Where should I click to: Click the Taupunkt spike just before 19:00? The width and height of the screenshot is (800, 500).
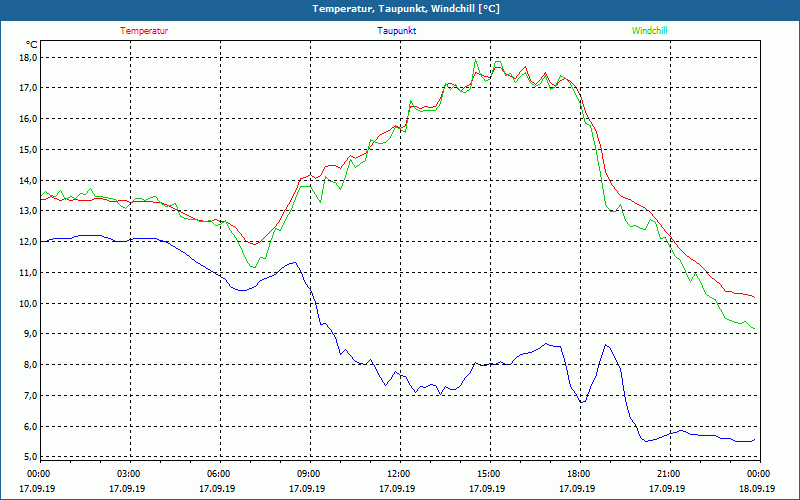606,345
